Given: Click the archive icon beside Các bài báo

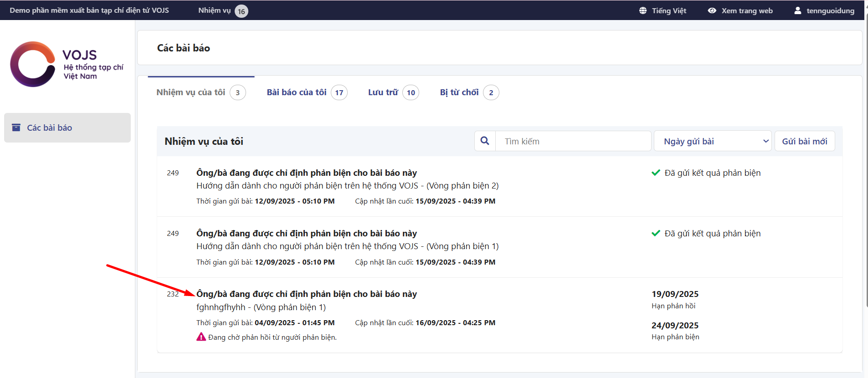Looking at the screenshot, I should (x=16, y=128).
